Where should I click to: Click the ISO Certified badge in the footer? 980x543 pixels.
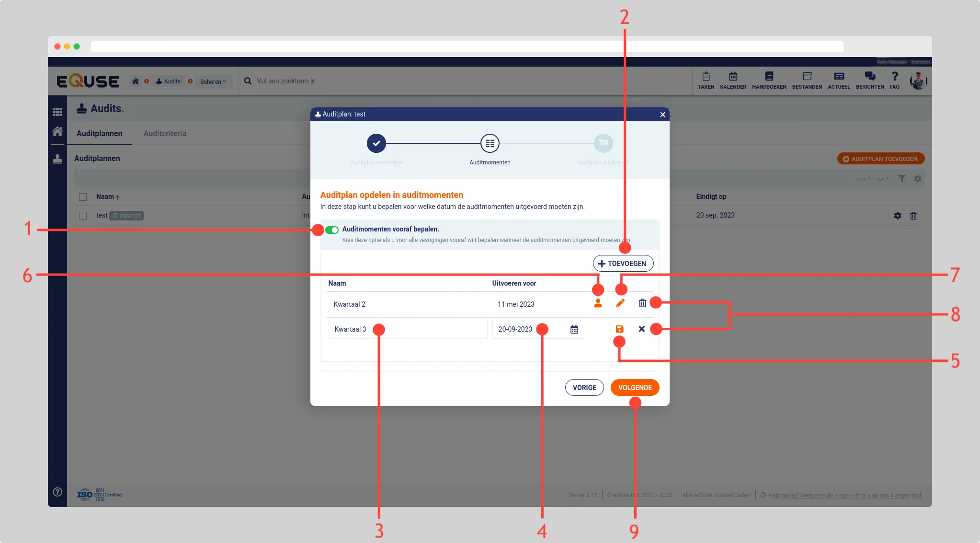pos(100,495)
